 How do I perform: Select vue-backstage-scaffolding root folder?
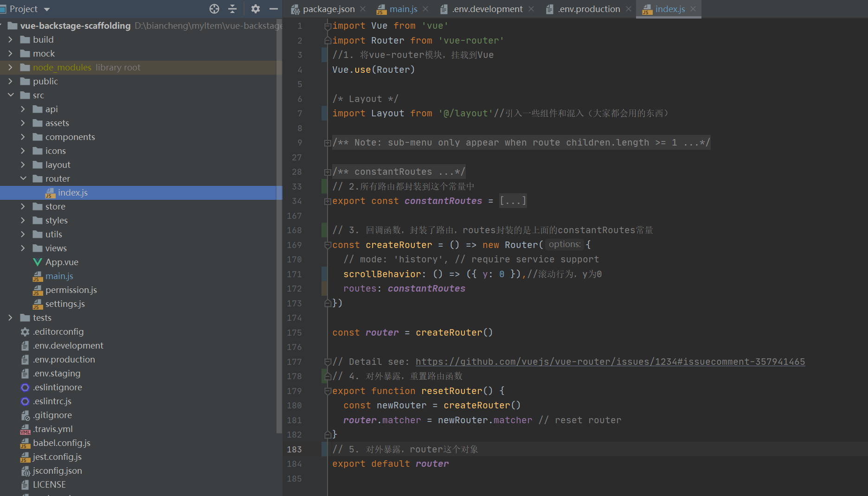pyautogui.click(x=75, y=25)
